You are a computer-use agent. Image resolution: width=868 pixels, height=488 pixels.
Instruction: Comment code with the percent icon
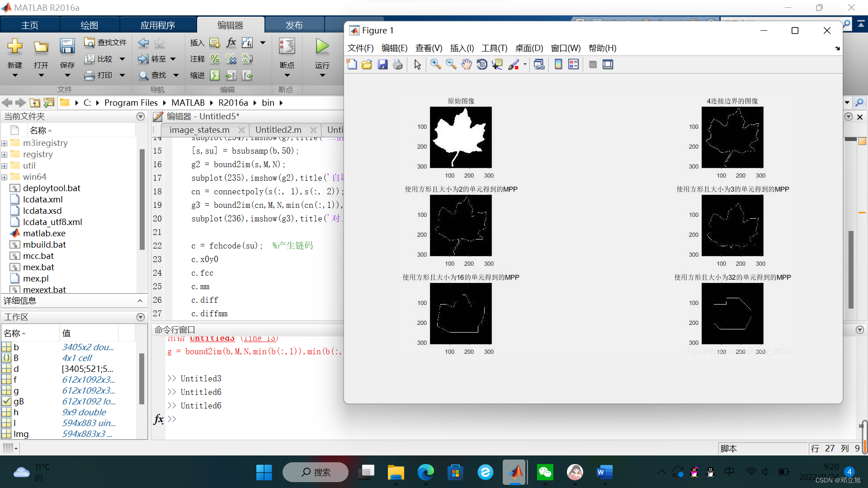215,59
